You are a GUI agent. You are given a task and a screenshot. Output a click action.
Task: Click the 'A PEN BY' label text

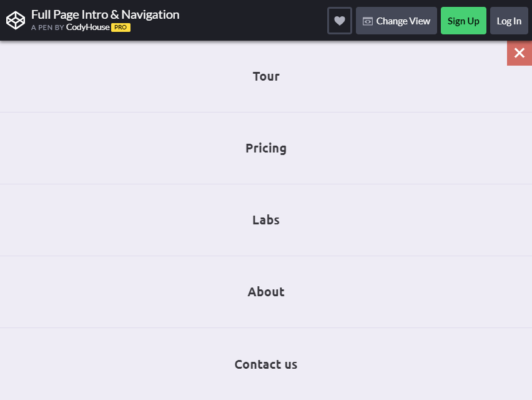tap(47, 27)
